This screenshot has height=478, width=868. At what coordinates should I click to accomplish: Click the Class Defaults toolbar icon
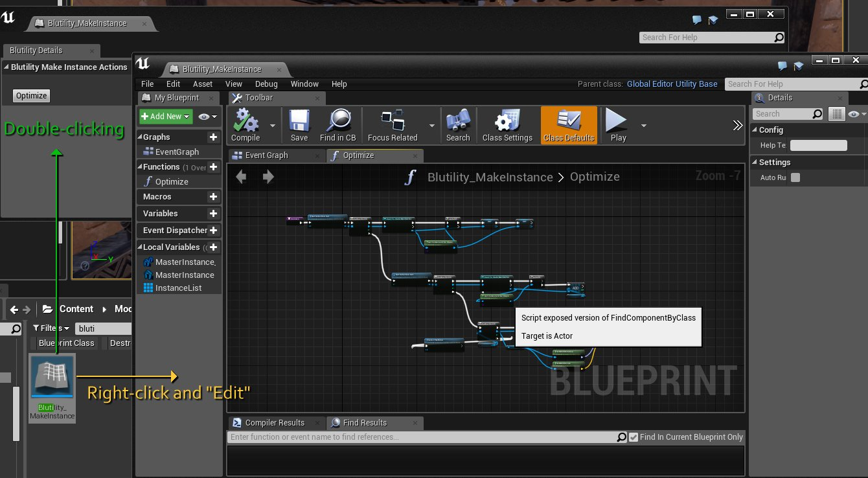569,121
